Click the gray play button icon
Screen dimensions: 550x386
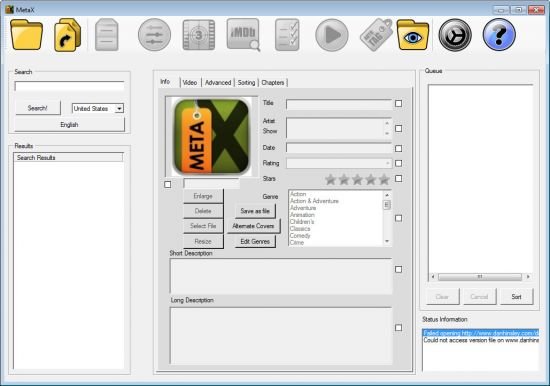(x=332, y=35)
